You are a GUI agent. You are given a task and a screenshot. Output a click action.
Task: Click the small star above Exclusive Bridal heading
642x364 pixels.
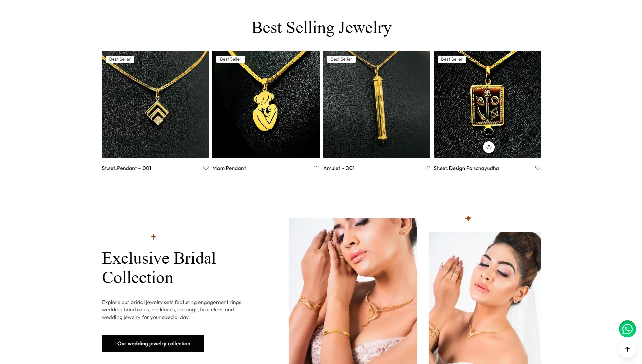pyautogui.click(x=153, y=237)
